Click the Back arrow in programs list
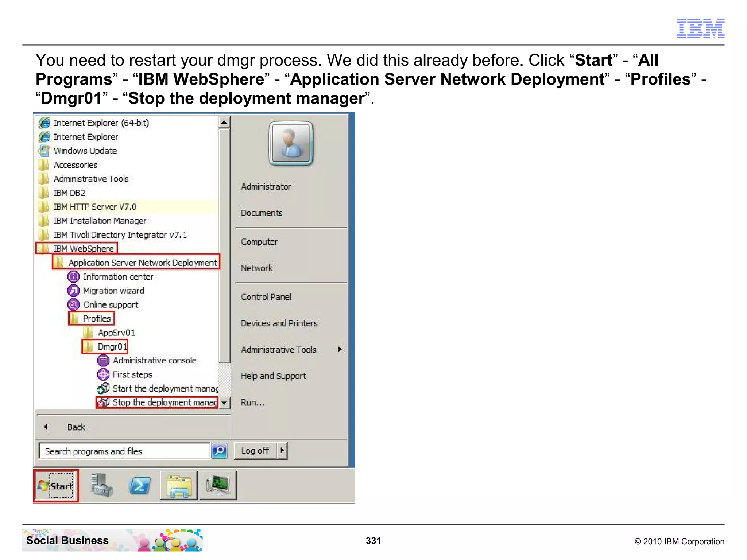 46,427
